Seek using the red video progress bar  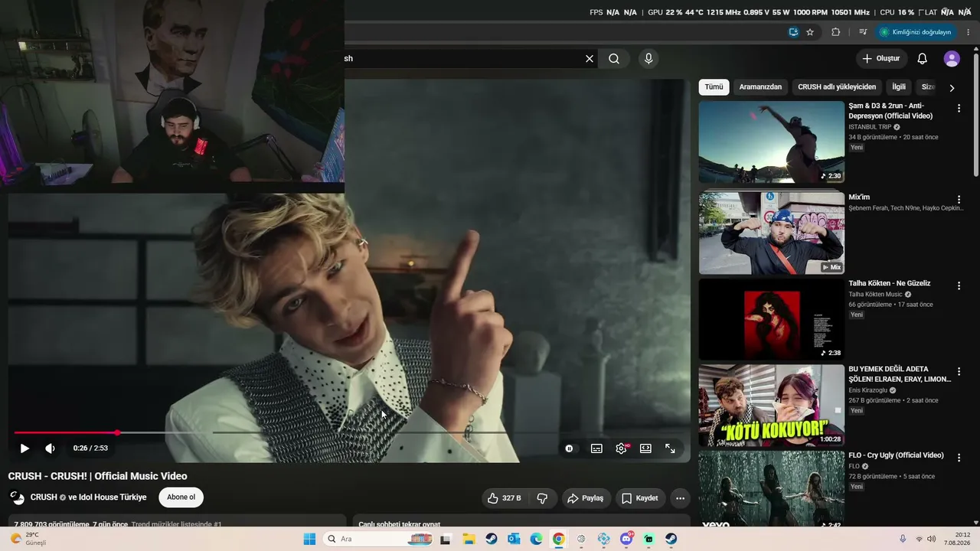pos(348,432)
